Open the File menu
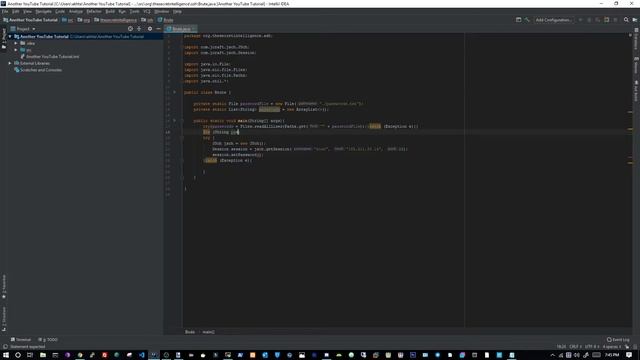640x360 pixels. coord(5,11)
